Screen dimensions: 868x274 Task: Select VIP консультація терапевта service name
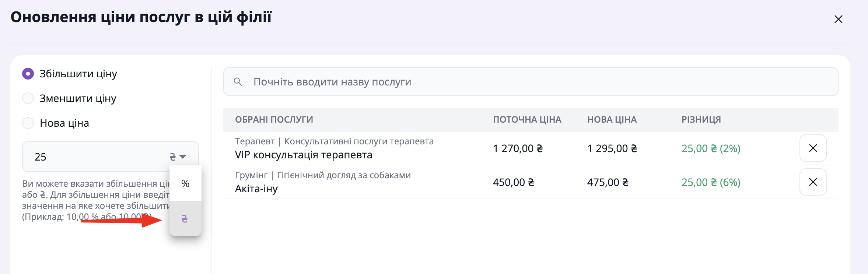(304, 155)
